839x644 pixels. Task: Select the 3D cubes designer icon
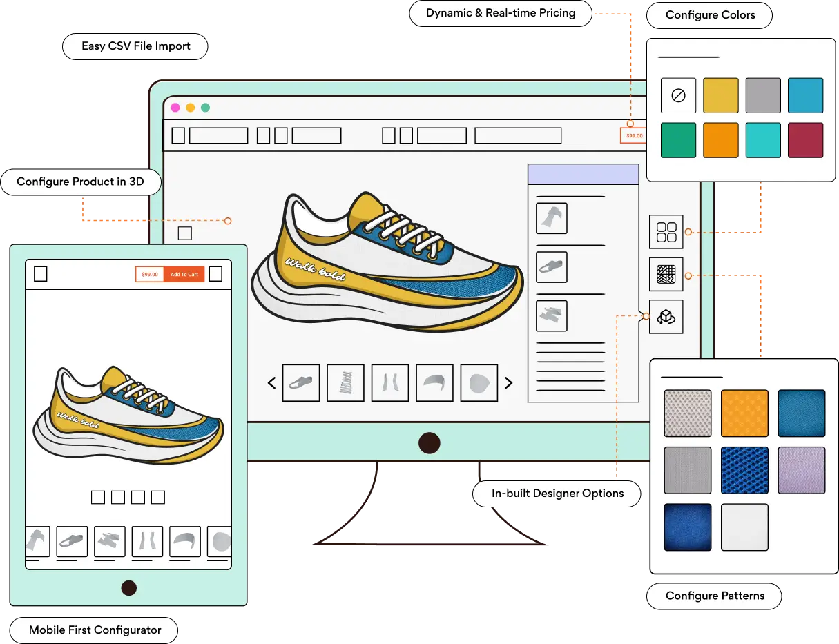pos(666,317)
